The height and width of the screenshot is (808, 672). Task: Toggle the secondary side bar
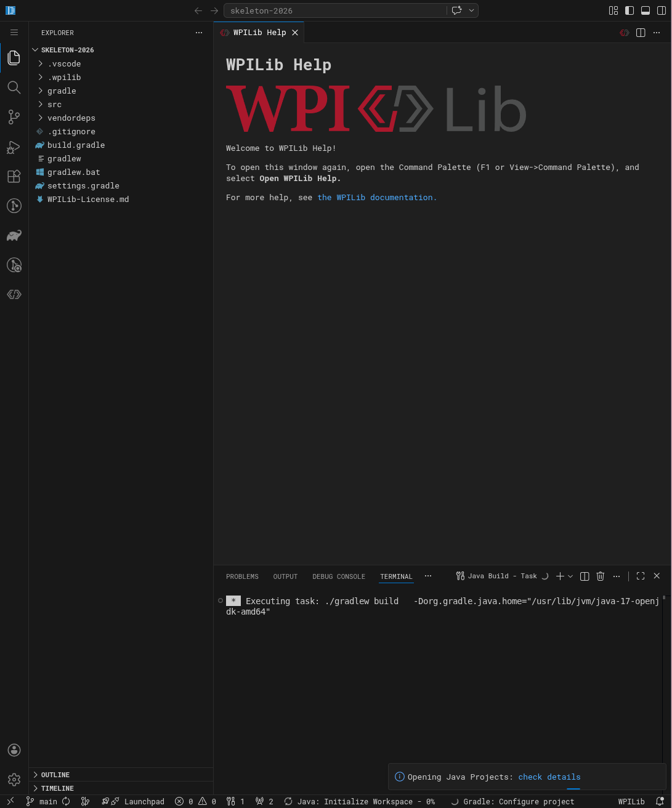pyautogui.click(x=662, y=10)
